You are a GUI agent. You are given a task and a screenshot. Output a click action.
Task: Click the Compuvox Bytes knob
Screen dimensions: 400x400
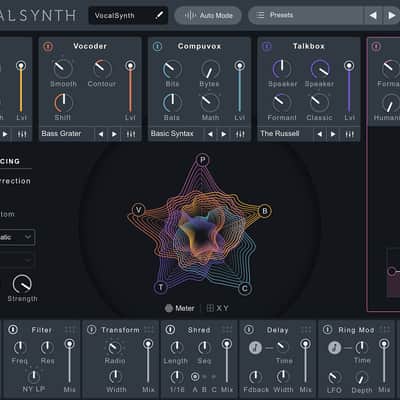coord(210,69)
